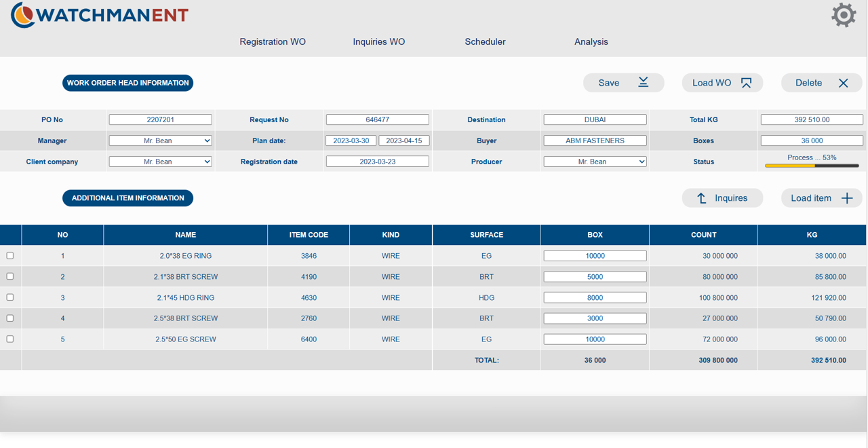
Task: Click the Boxes field 36 000
Action: point(812,141)
